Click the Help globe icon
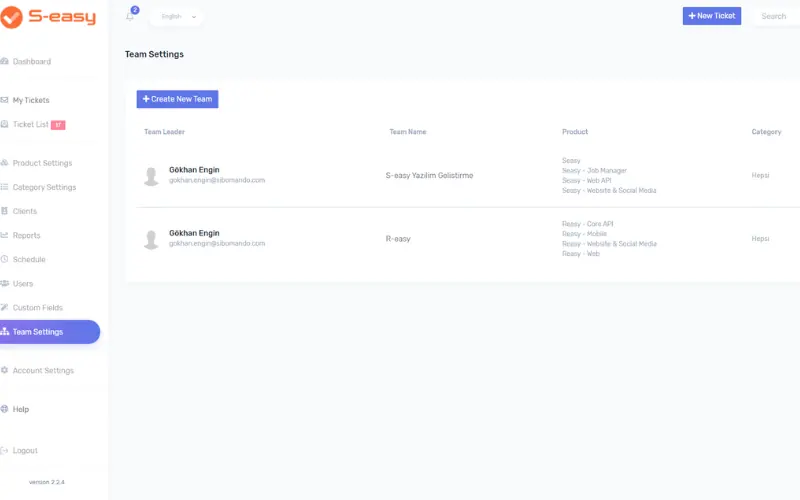This screenshot has height=500, width=800. 4,409
